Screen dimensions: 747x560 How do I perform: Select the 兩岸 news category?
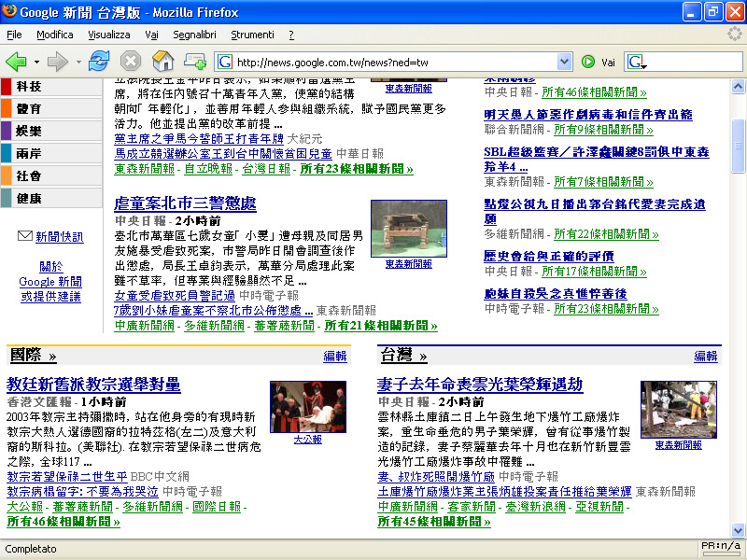tap(51, 153)
